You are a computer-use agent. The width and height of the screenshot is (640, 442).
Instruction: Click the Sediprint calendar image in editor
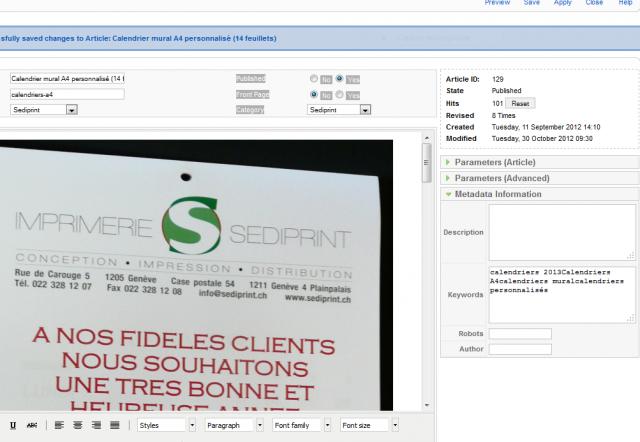pyautogui.click(x=196, y=275)
